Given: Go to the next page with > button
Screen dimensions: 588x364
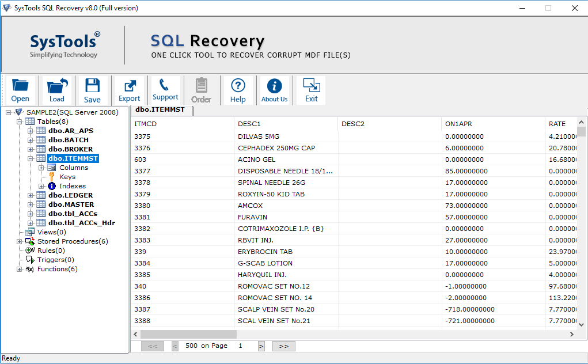Looking at the screenshot, I should [261, 346].
